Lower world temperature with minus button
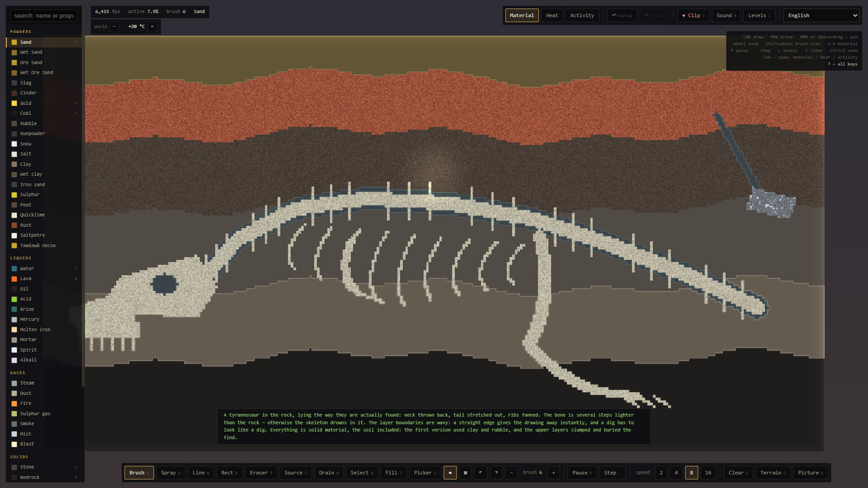Image resolution: width=868 pixels, height=488 pixels. point(114,27)
